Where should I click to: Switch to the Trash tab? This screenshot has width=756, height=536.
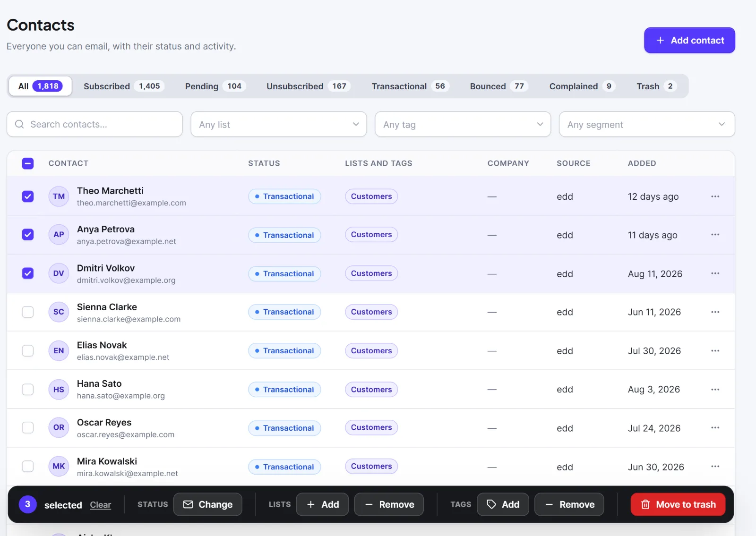coord(656,86)
